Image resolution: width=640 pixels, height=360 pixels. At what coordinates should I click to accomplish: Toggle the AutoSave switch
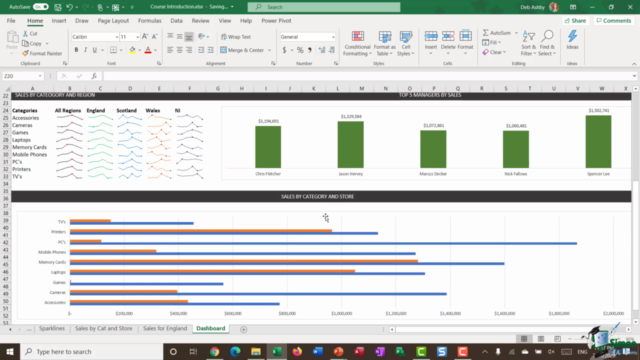tap(40, 7)
